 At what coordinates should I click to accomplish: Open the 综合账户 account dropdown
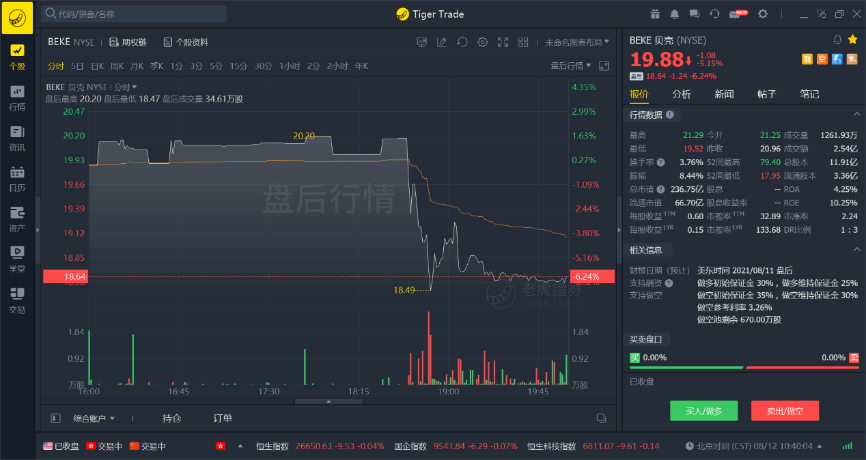[94, 419]
